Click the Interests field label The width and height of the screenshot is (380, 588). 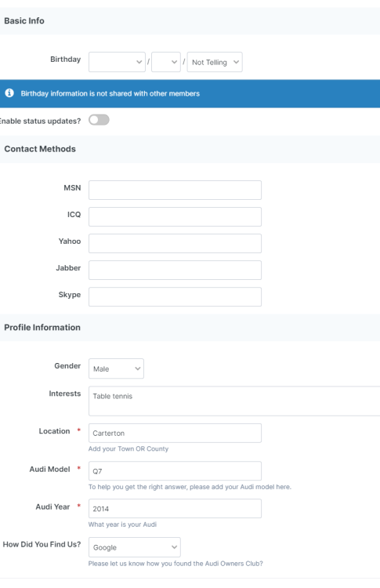[x=65, y=394]
